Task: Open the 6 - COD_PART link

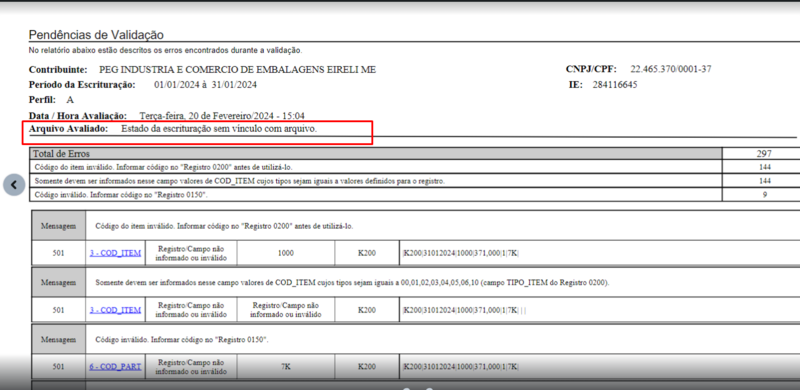Action: [x=115, y=366]
